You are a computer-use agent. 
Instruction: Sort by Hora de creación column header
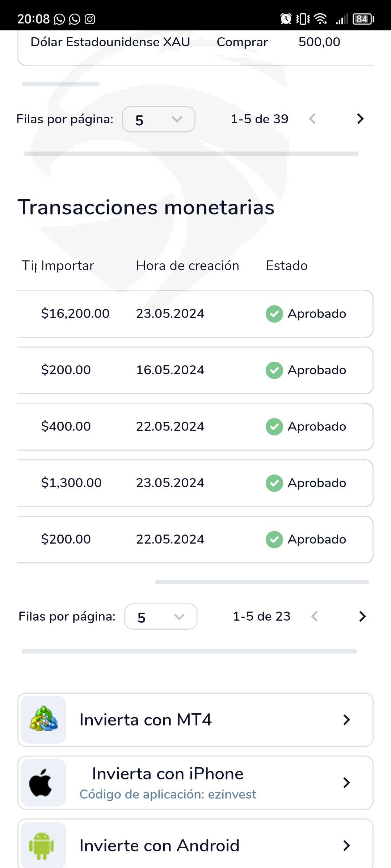[187, 266]
